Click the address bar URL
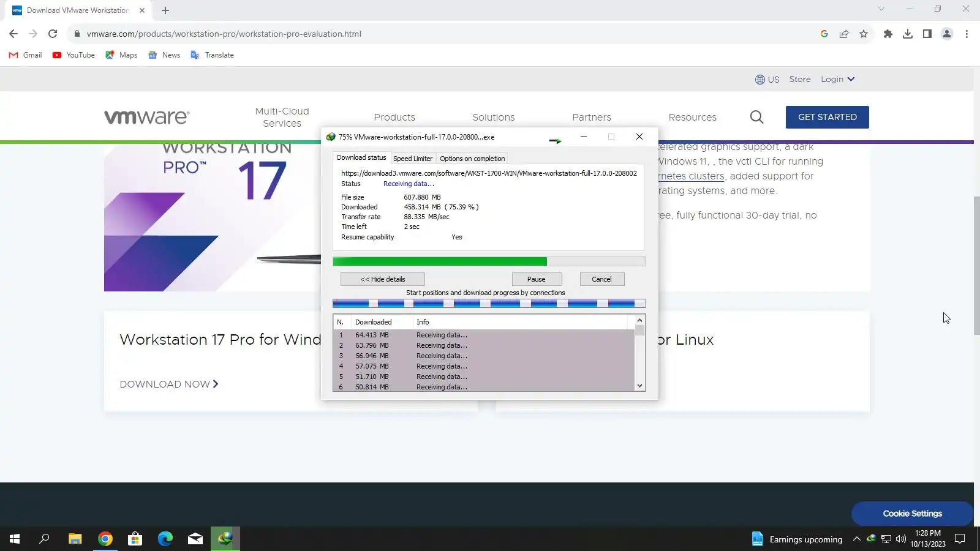This screenshot has width=980, height=551. [x=224, y=34]
